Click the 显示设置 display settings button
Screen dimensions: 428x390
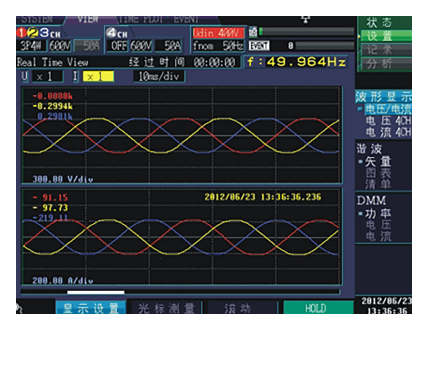pos(91,308)
